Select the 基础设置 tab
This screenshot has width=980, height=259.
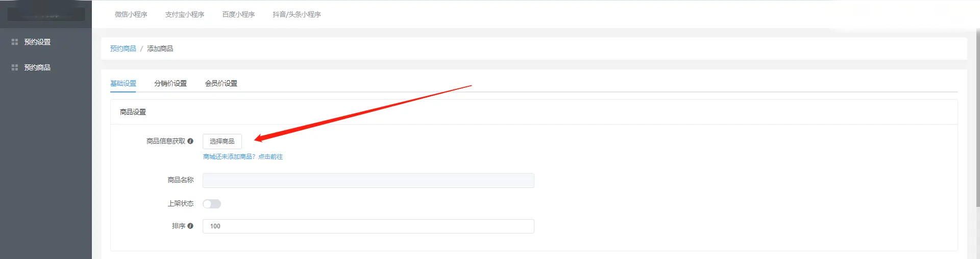tap(123, 83)
